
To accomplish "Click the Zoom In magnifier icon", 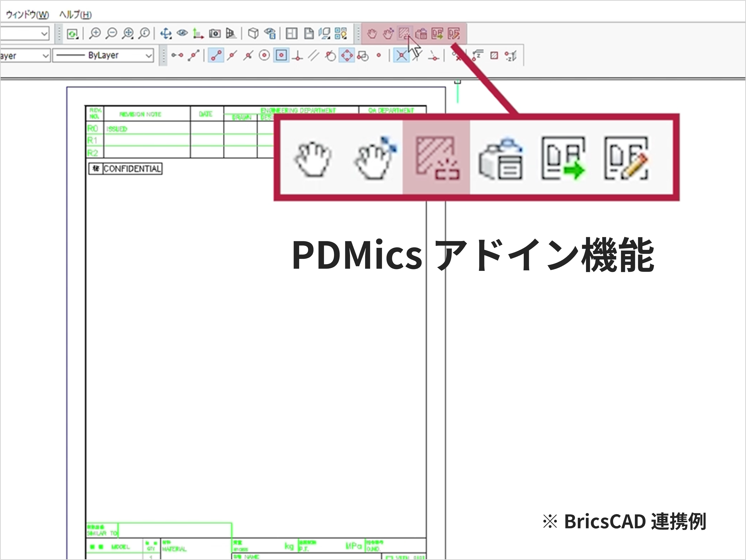I will [95, 33].
